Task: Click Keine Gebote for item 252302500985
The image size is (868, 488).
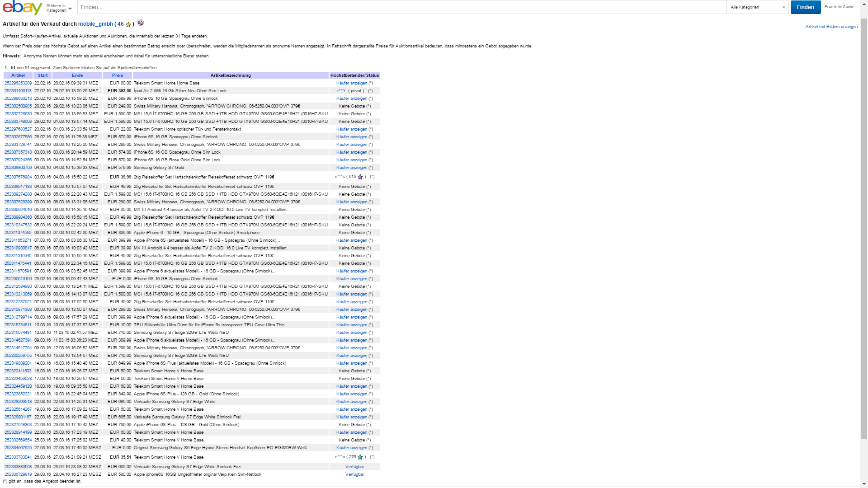Action: coord(352,106)
